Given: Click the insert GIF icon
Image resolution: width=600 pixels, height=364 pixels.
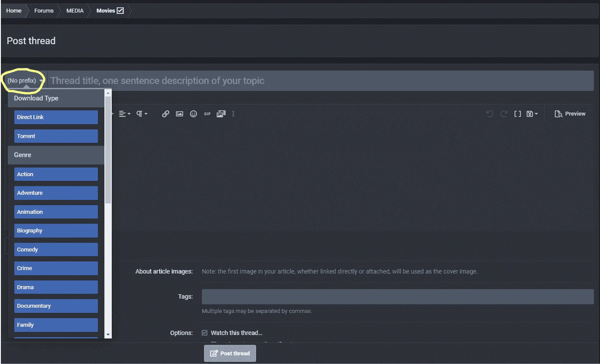Looking at the screenshot, I should click(208, 114).
